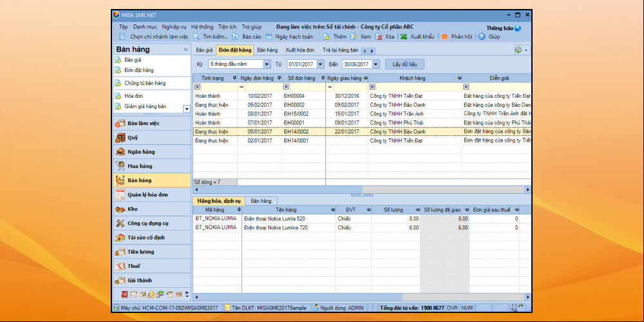Click the Phản hồi envelope icon
The image size is (644, 322).
pos(445,37)
